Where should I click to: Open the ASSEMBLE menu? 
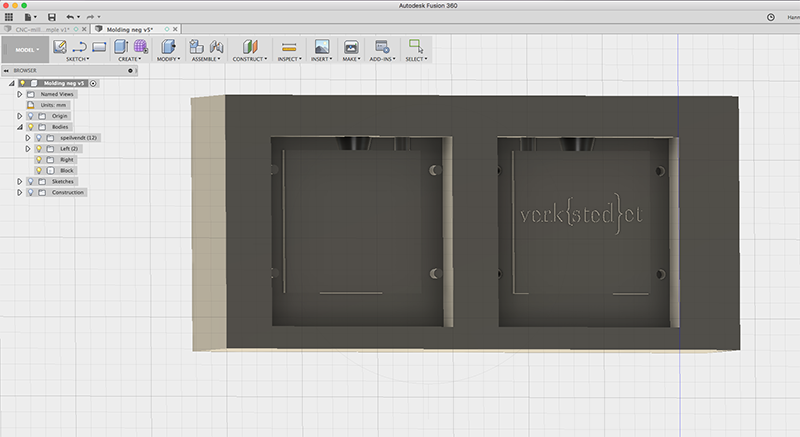pyautogui.click(x=206, y=59)
